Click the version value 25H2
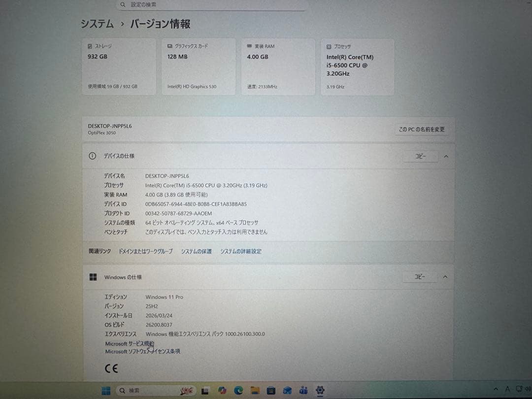 [x=151, y=306]
